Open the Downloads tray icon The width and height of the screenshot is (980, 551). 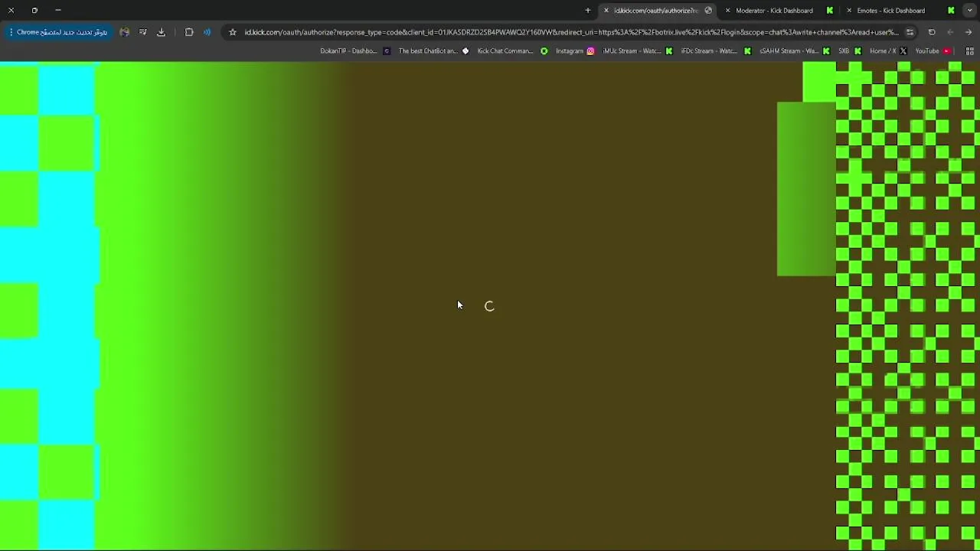[161, 32]
